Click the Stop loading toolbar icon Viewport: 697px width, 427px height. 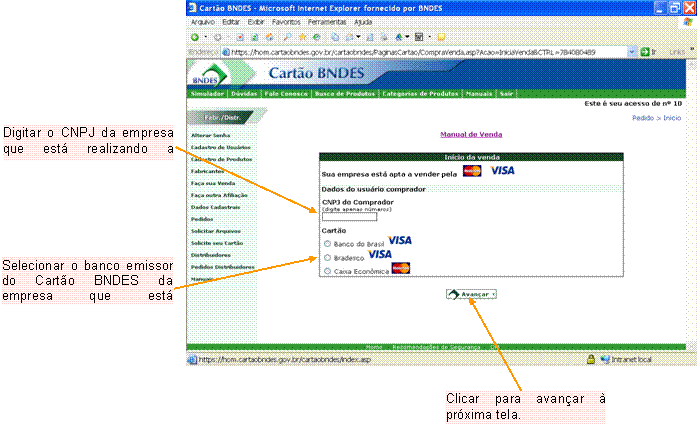click(x=240, y=37)
